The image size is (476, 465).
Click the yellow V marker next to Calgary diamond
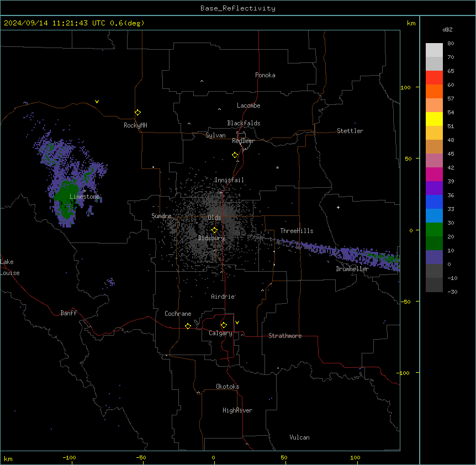tap(237, 323)
